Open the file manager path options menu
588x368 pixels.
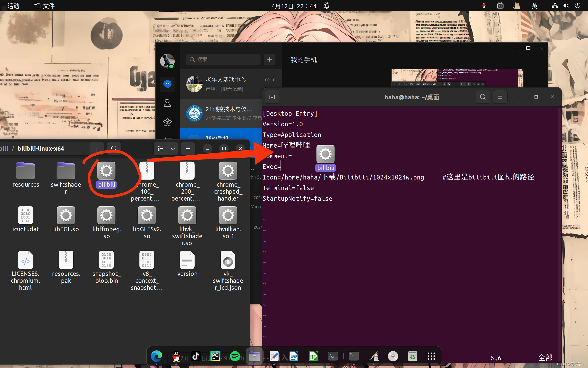97,148
